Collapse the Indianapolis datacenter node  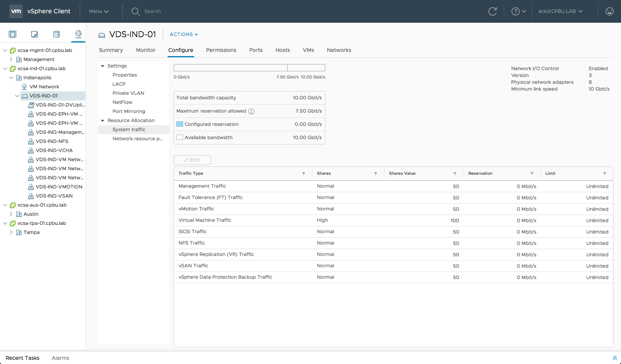pyautogui.click(x=11, y=78)
